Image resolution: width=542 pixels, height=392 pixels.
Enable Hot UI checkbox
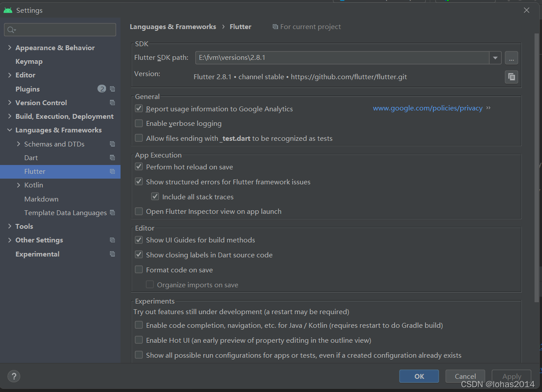139,340
